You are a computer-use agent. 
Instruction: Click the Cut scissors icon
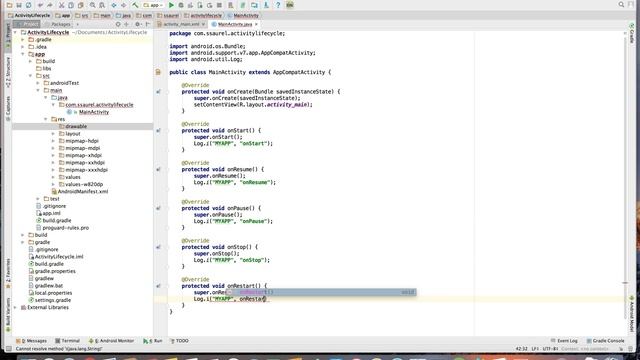(61, 5)
